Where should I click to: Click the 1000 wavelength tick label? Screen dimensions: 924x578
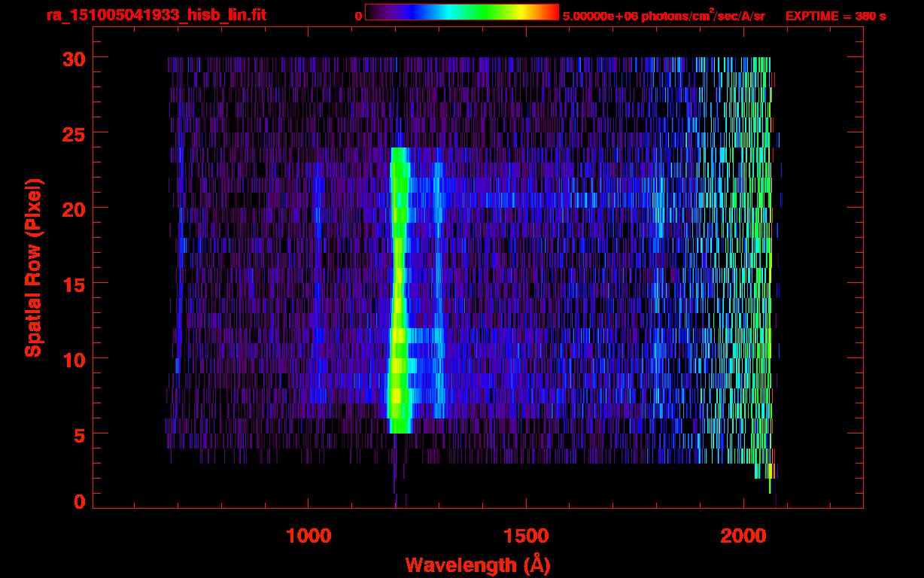308,536
